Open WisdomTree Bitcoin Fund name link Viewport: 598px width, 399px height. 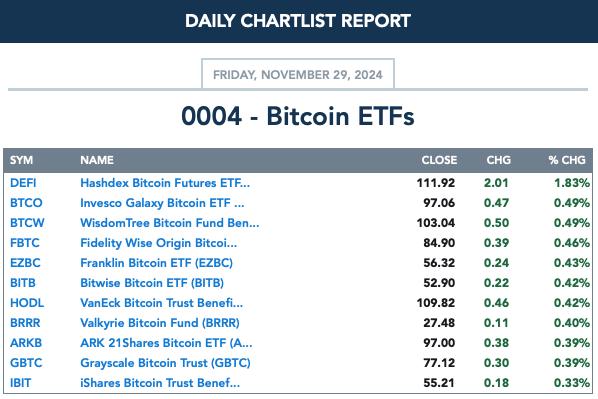[x=170, y=223]
